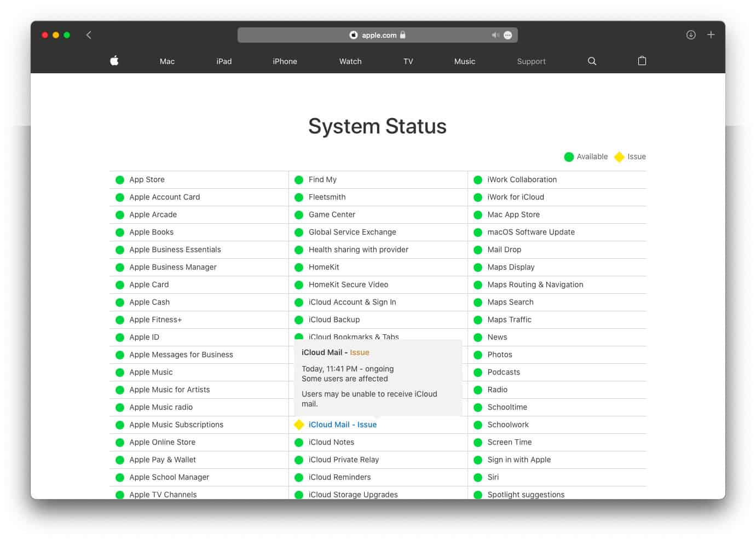Select the Apple ID row

click(x=199, y=337)
